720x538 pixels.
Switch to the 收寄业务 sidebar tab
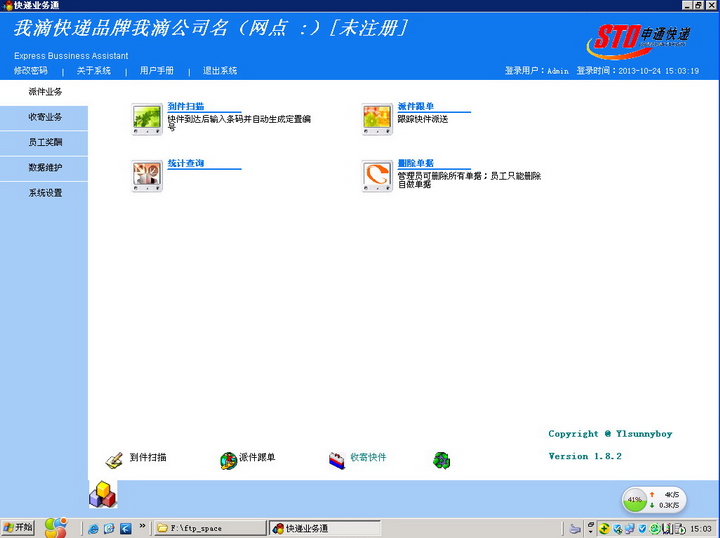point(44,118)
